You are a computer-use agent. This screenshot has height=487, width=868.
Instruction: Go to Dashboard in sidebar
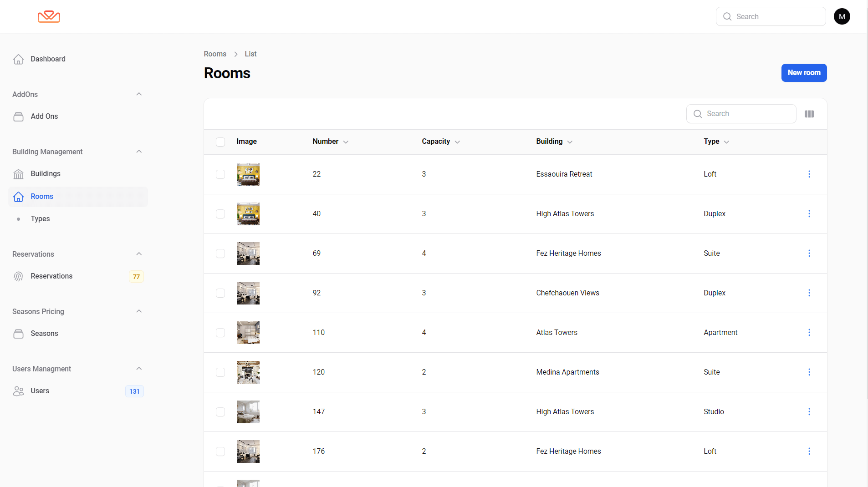(48, 59)
